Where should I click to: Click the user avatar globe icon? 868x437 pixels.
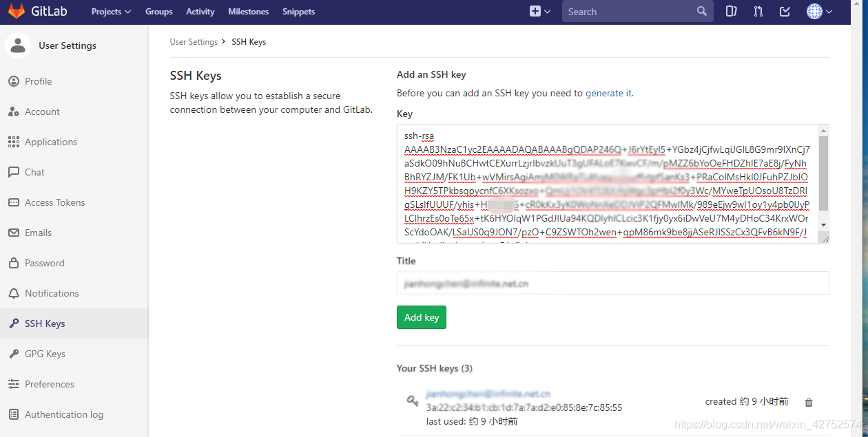(814, 11)
